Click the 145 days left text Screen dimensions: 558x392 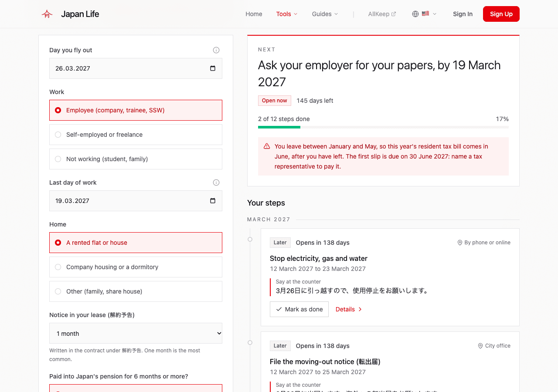pyautogui.click(x=315, y=101)
